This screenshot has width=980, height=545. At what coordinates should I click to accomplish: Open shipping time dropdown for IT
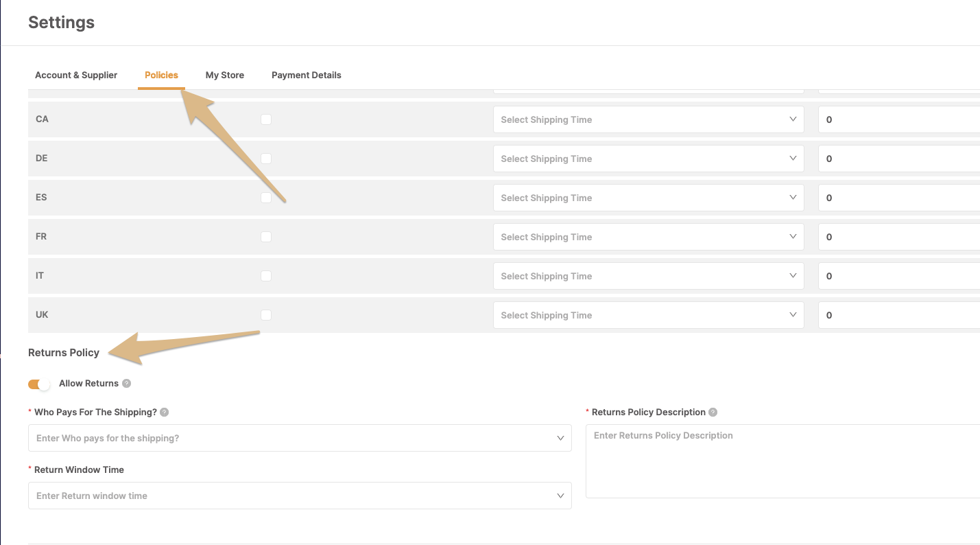pos(647,276)
